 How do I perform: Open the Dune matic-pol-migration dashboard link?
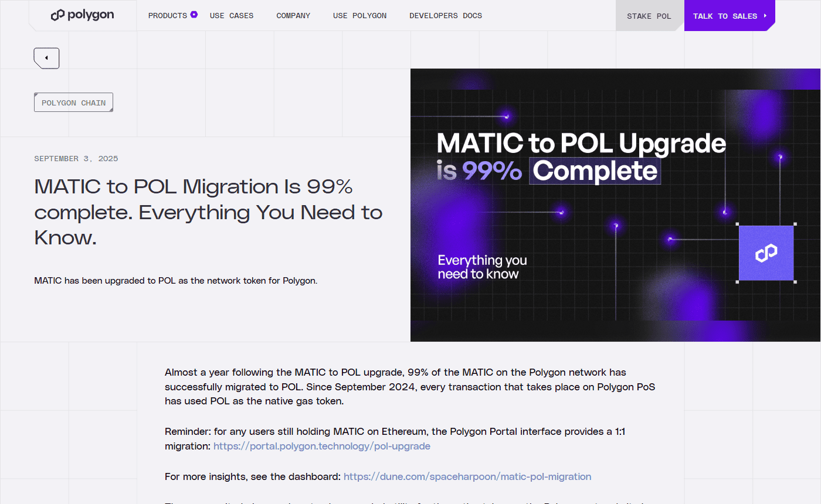pos(467,476)
